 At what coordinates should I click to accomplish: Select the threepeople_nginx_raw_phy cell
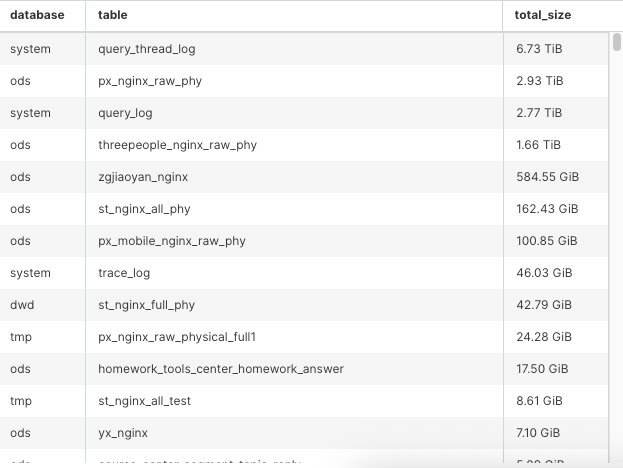(177, 145)
